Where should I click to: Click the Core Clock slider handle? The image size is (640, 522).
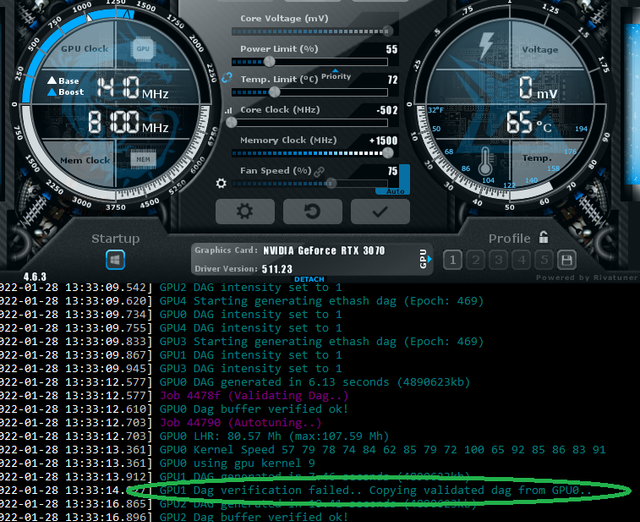[x=231, y=122]
